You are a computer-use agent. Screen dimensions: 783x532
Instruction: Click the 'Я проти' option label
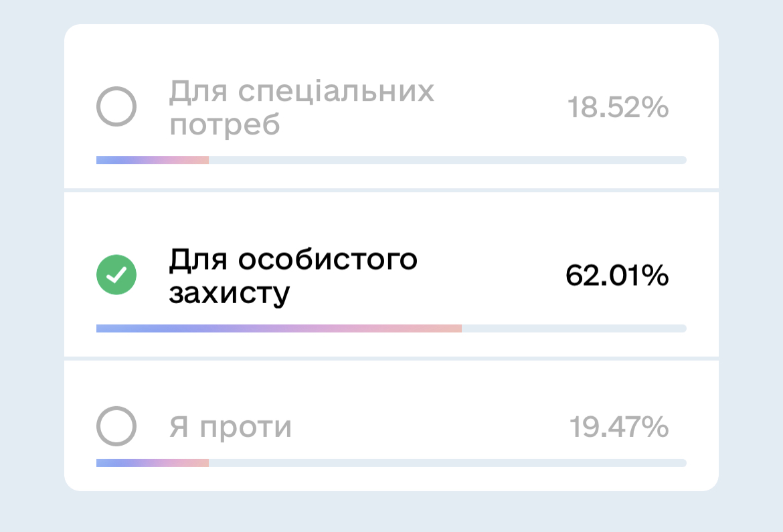(x=230, y=426)
